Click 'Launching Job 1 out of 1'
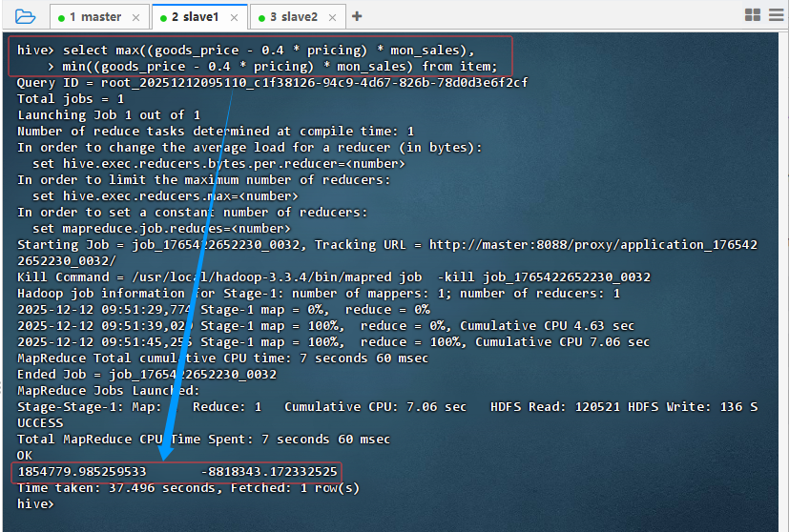 pyautogui.click(x=109, y=114)
